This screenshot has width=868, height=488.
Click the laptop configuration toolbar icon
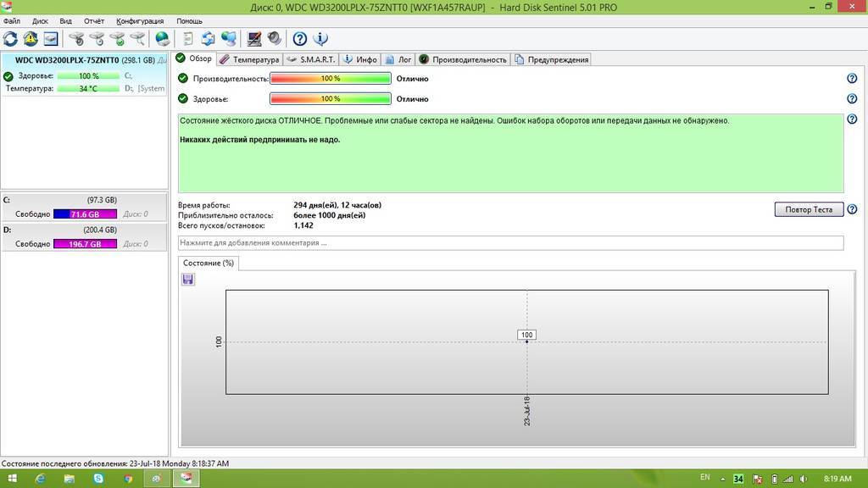point(254,39)
